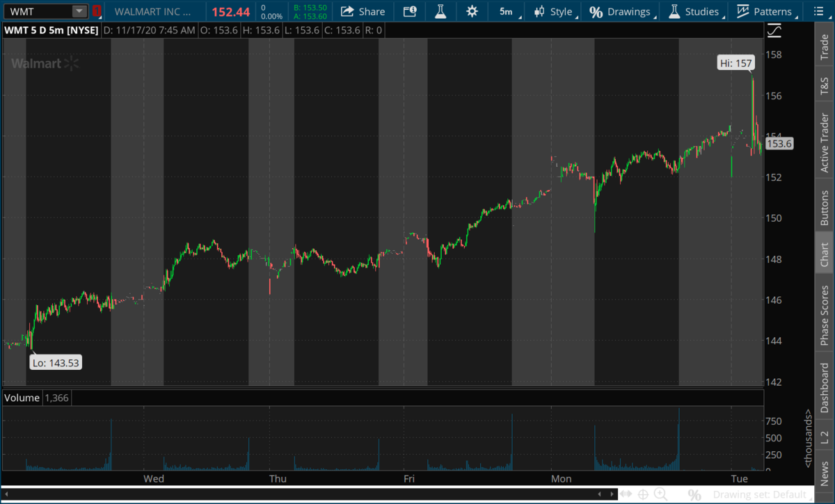Viewport: 835px width, 504px height.
Task: Open the Studies flask menu
Action: (694, 11)
